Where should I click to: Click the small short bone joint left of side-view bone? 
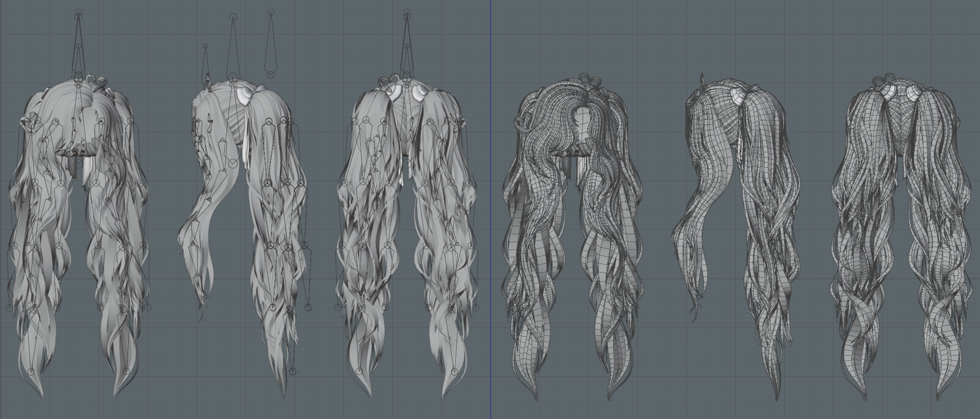(x=205, y=46)
